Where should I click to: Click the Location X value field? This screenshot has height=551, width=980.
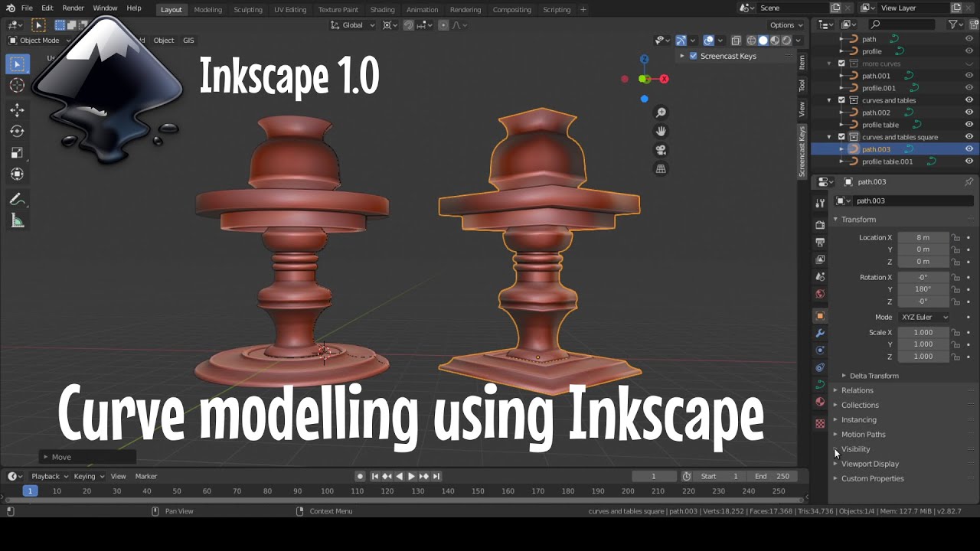coord(923,237)
